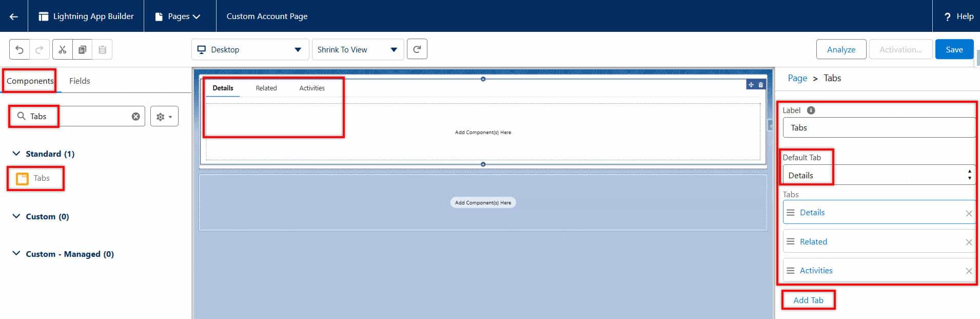Open the Help link
Viewport: 980px width, 319px height.
pyautogui.click(x=958, y=16)
